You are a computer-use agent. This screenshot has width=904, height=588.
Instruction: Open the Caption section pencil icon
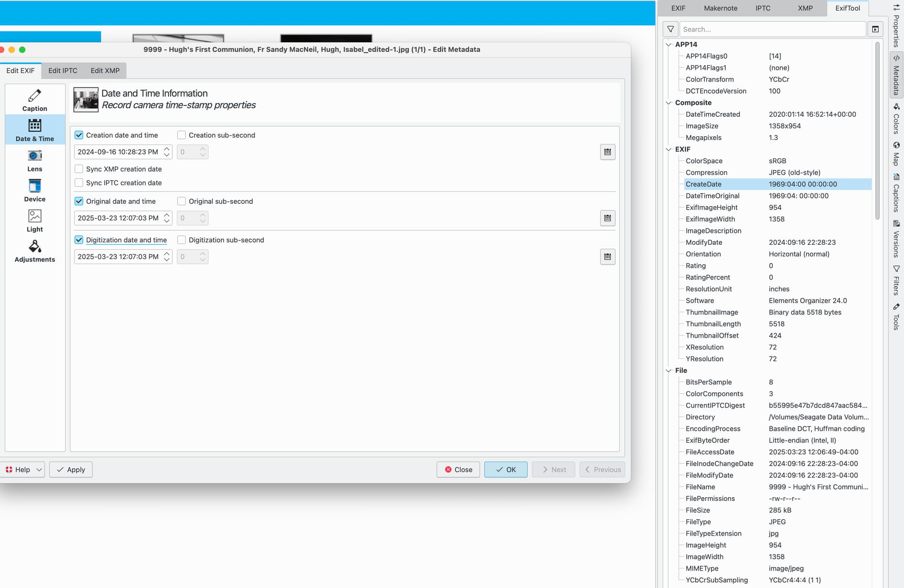point(34,96)
